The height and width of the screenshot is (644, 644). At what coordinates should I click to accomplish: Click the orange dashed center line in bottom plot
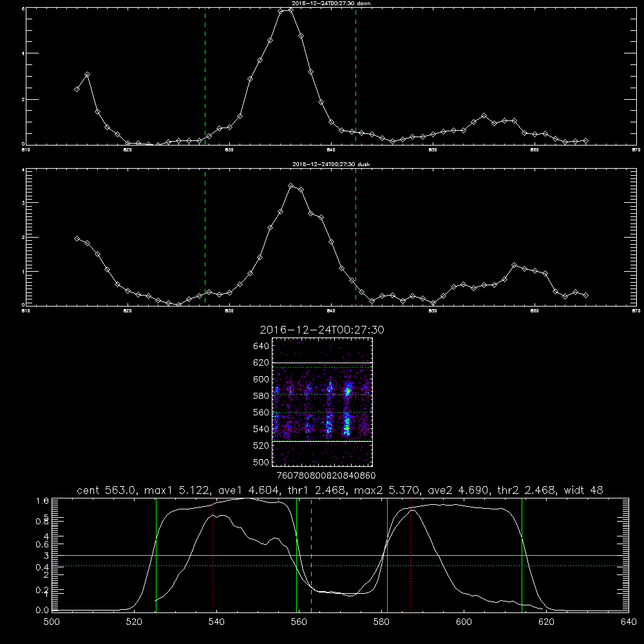point(311,555)
